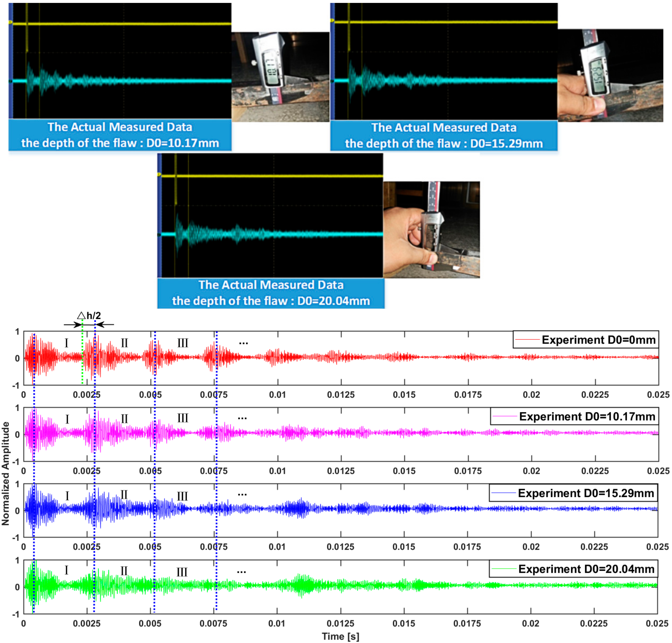Click the blue caption 'D0=15.29mm' banner
Viewport: 672px width, 643px height.
[444, 135]
